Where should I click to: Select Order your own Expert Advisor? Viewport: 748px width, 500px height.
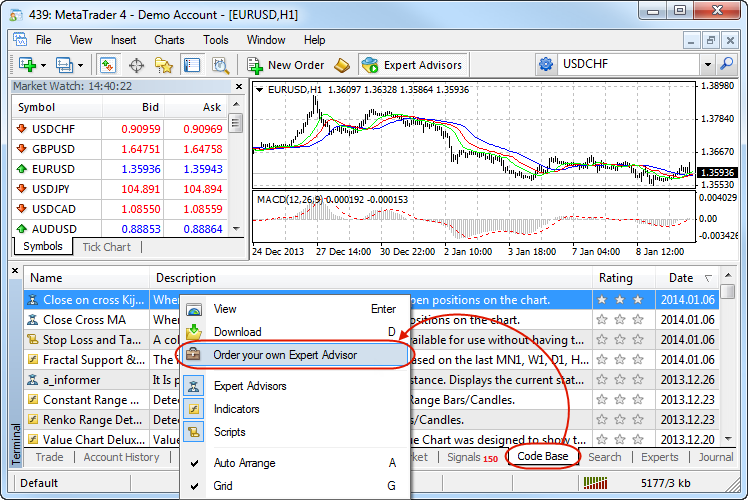(x=285, y=355)
